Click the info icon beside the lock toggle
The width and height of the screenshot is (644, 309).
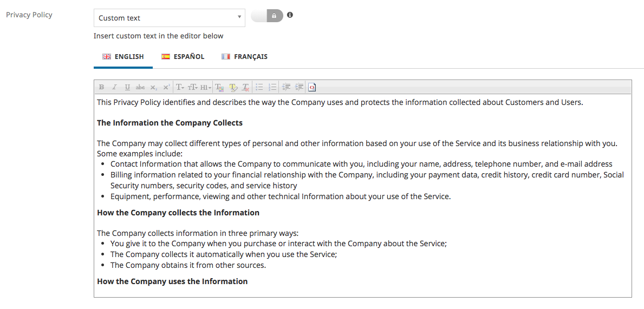(x=290, y=15)
